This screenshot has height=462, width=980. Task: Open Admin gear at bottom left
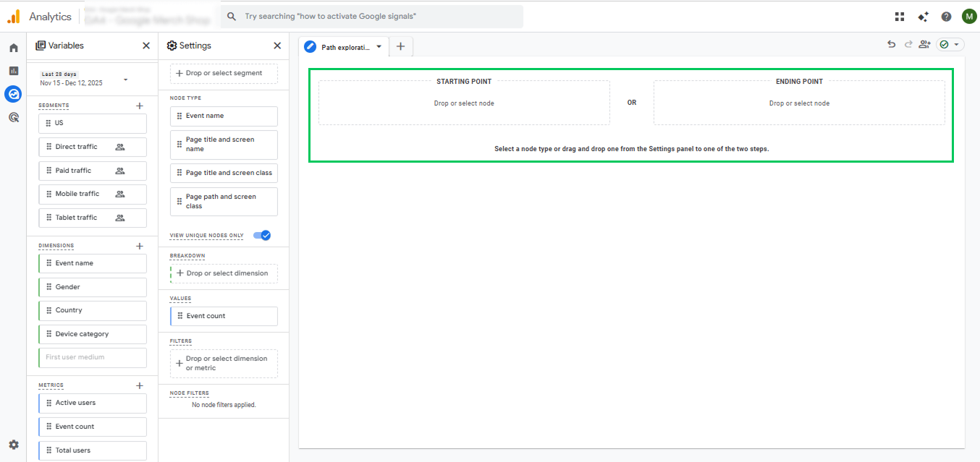point(13,445)
